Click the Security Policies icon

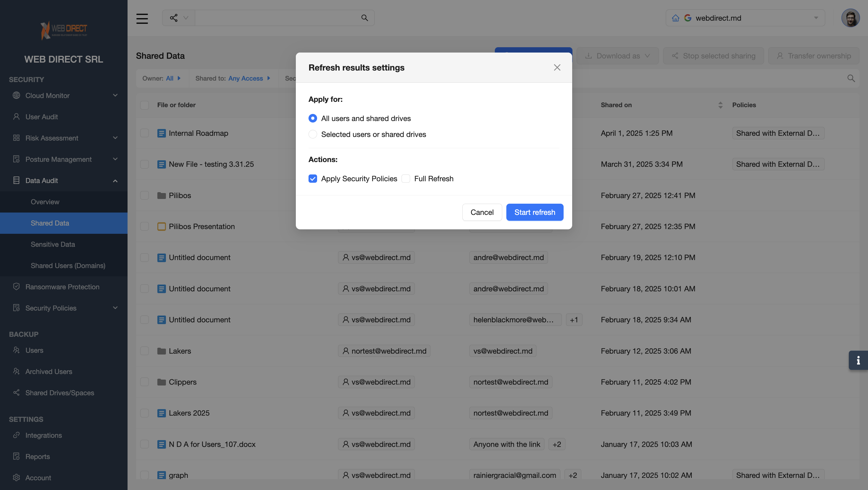16,308
